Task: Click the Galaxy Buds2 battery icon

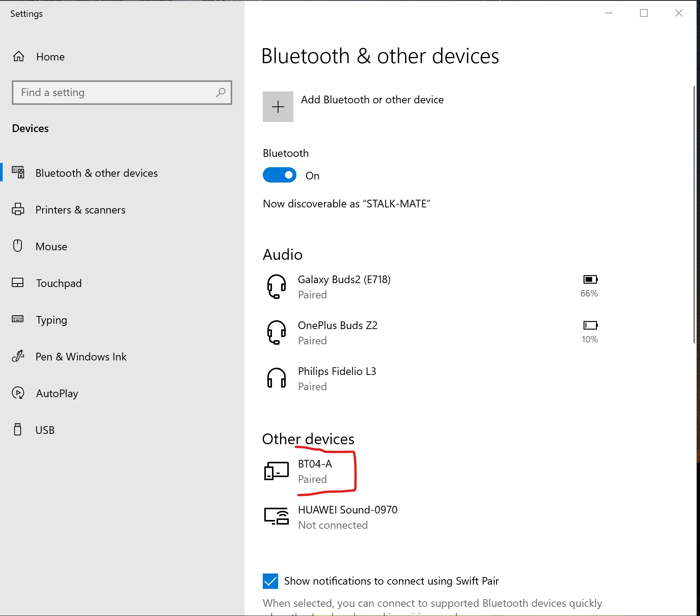Action: (x=590, y=279)
